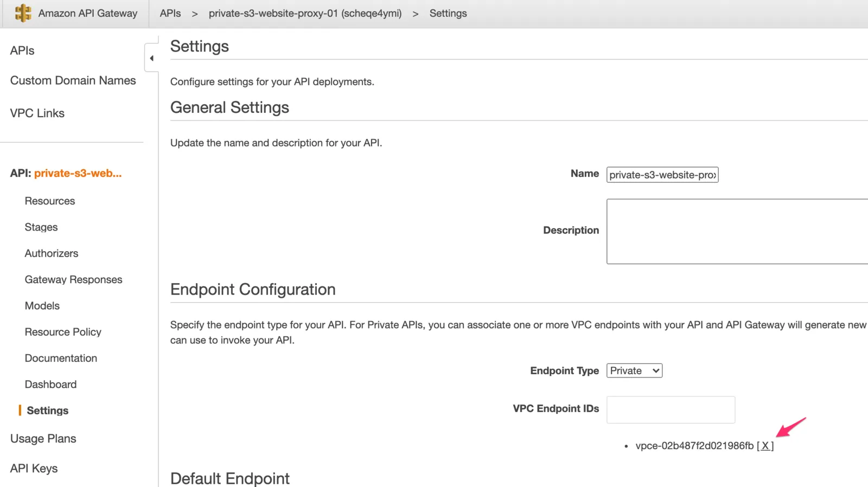Open Resources section
The image size is (868, 487).
pos(50,201)
